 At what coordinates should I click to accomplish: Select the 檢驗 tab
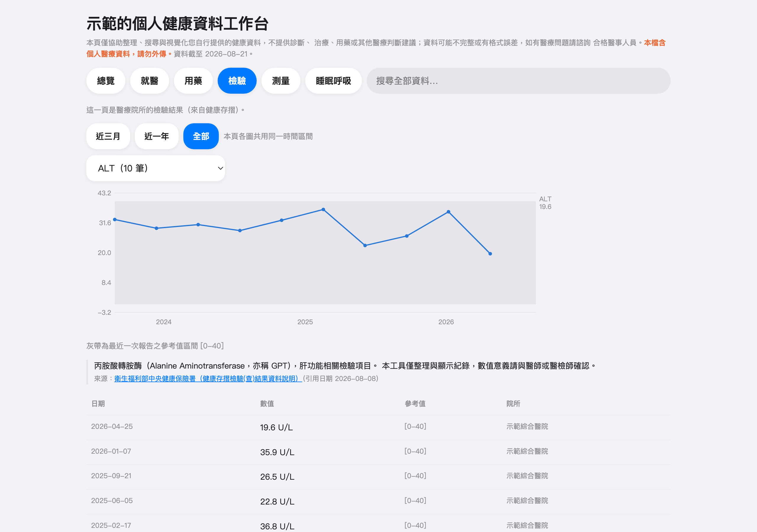[x=237, y=81]
